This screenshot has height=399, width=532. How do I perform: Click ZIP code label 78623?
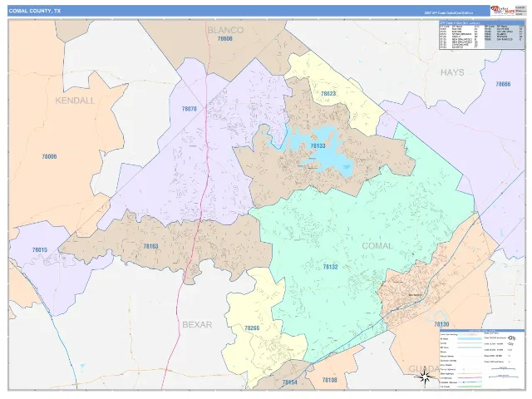pos(328,93)
